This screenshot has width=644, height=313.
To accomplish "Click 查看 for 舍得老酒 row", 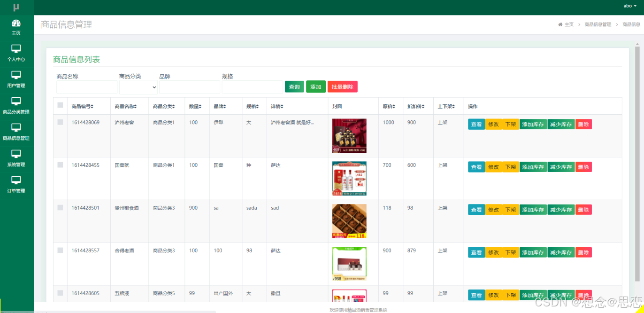I will coord(476,253).
